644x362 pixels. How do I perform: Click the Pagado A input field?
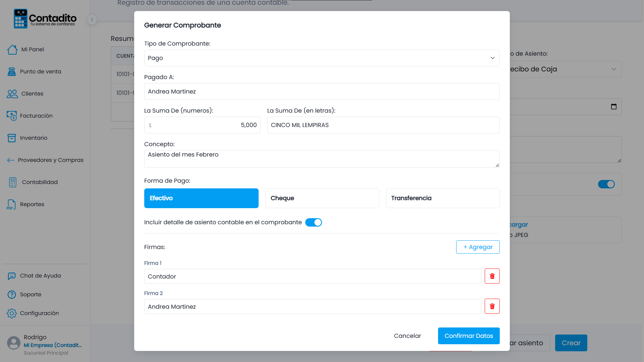click(x=322, y=92)
